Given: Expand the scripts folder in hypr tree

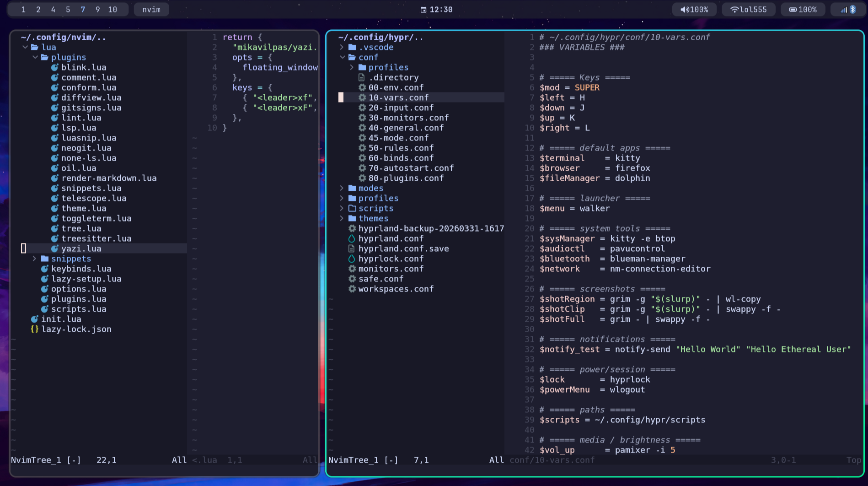Looking at the screenshot, I should pos(342,208).
